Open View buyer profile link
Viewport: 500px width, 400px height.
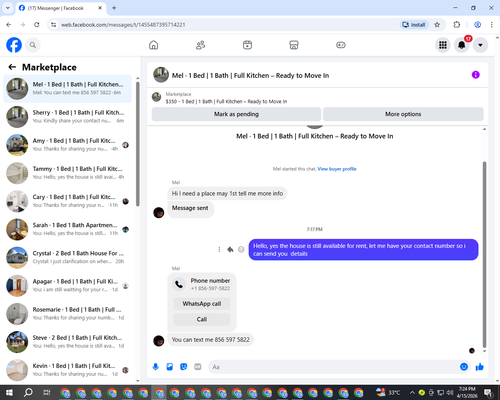(x=337, y=169)
